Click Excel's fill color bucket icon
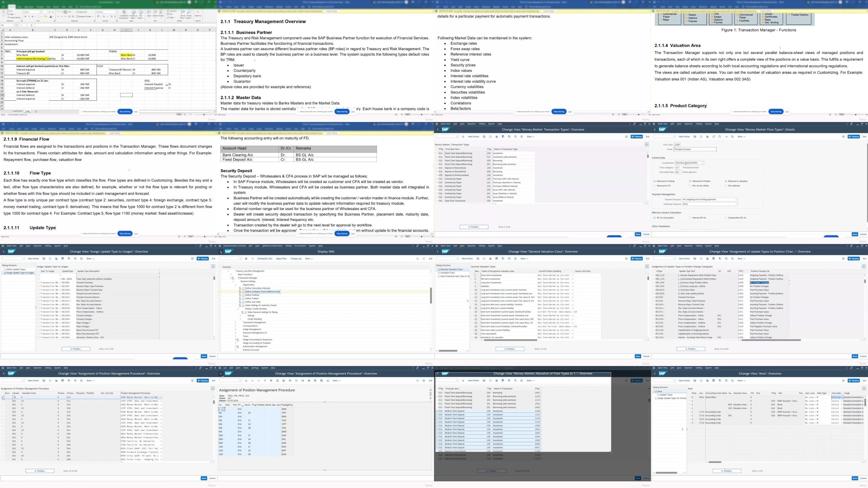 click(x=45, y=17)
